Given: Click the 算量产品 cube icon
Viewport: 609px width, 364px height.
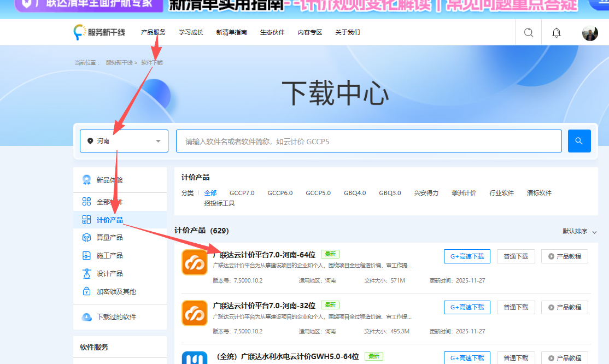Looking at the screenshot, I should coord(86,237).
